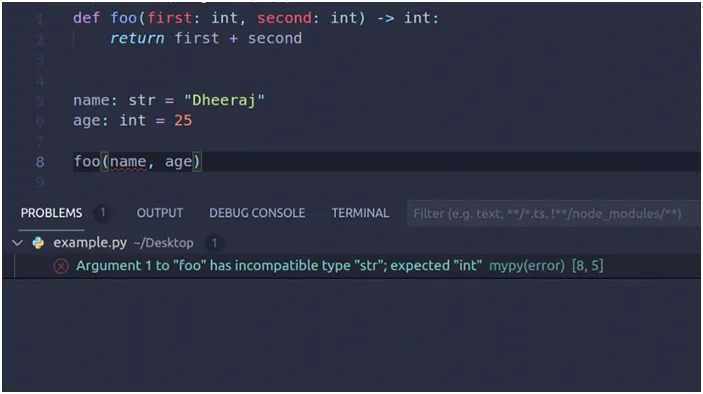The image size is (703, 394).
Task: Click the PROBLEMS count badge
Action: coord(103,212)
